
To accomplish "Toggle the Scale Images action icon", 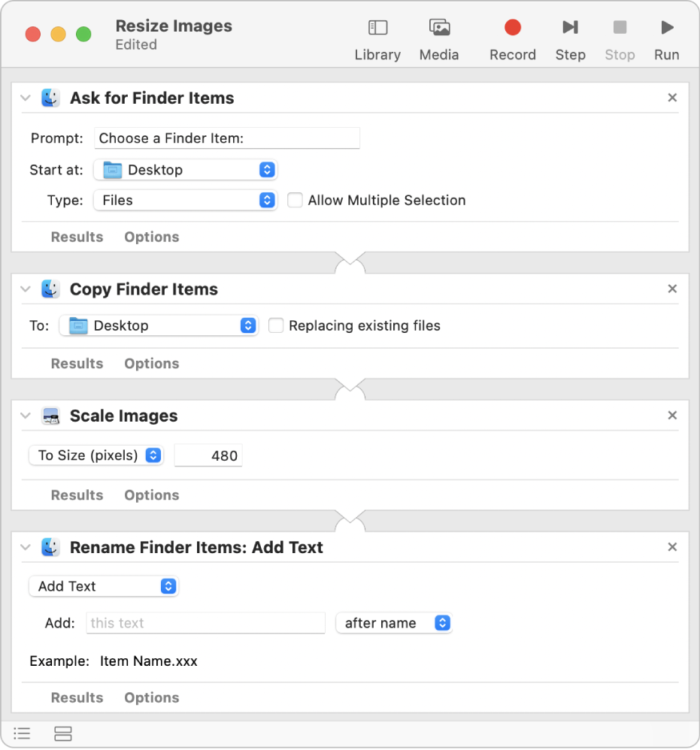I will 50,415.
